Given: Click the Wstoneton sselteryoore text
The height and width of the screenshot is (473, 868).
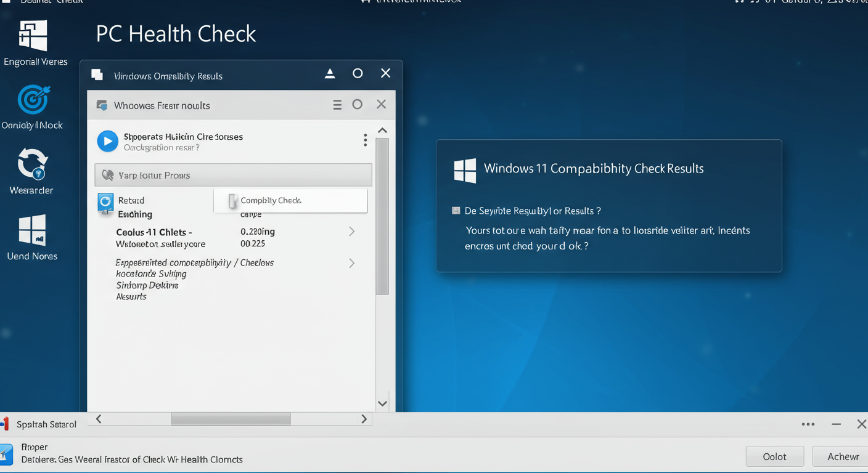Looking at the screenshot, I should pos(161,244).
